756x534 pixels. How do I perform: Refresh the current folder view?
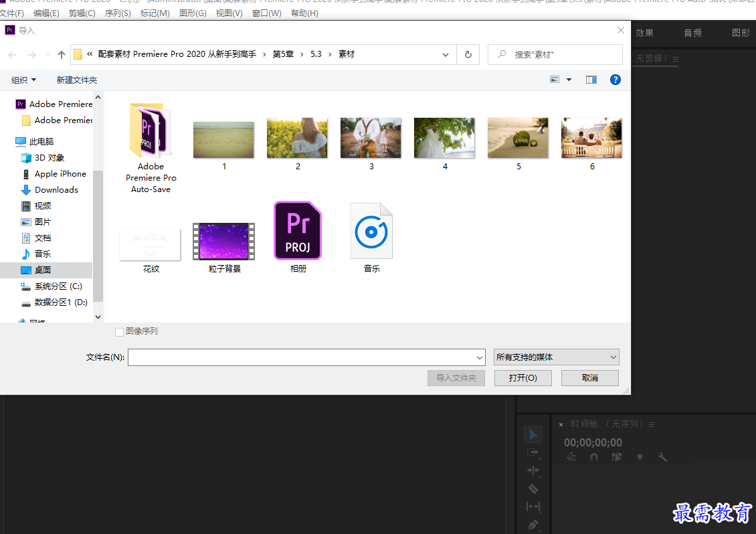(x=468, y=54)
